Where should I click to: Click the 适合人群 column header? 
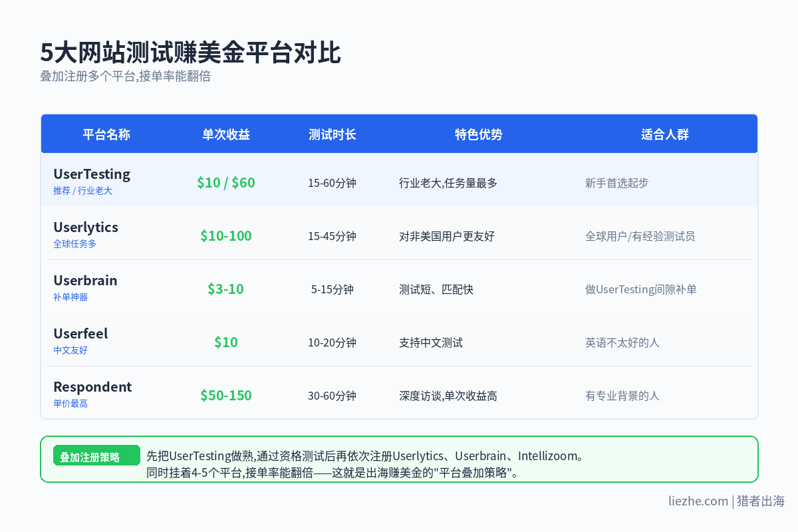(x=665, y=134)
